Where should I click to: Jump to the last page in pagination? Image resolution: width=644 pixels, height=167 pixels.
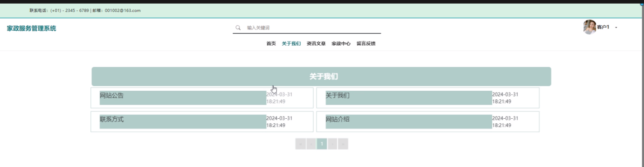pos(343,144)
